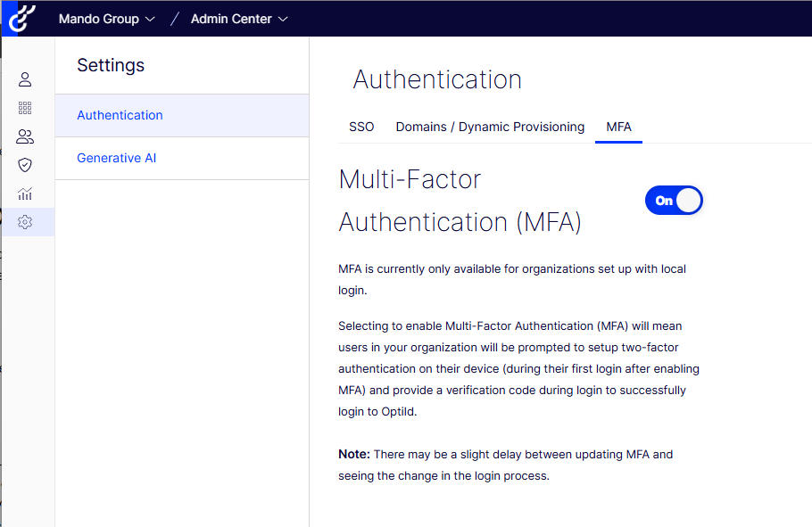Image resolution: width=812 pixels, height=527 pixels.
Task: Click the Optild logo in the top bar
Action: (20, 18)
